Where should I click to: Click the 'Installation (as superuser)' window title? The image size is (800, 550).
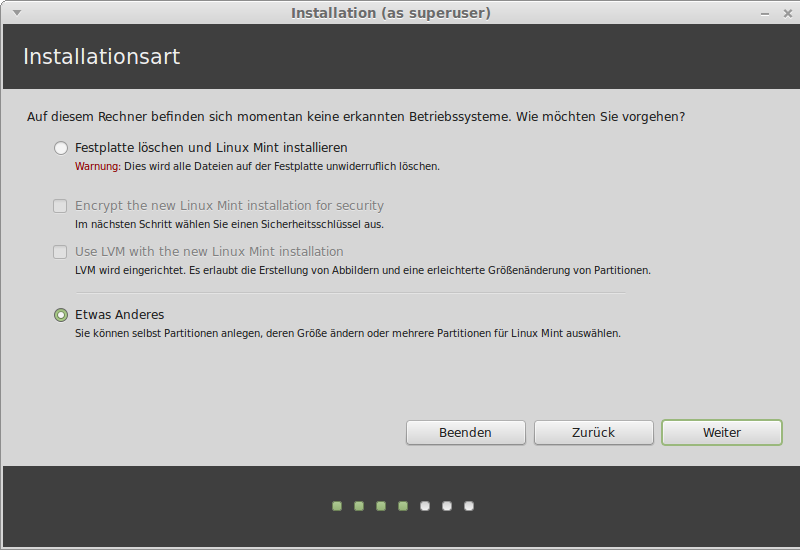pos(391,13)
